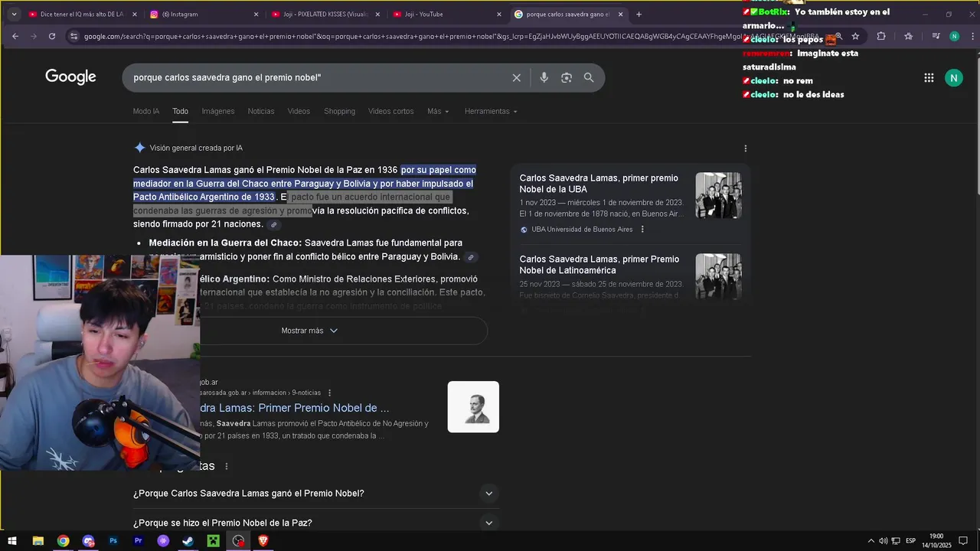
Task: Open the three-dot menu beside '9-noticias' result
Action: pyautogui.click(x=330, y=393)
